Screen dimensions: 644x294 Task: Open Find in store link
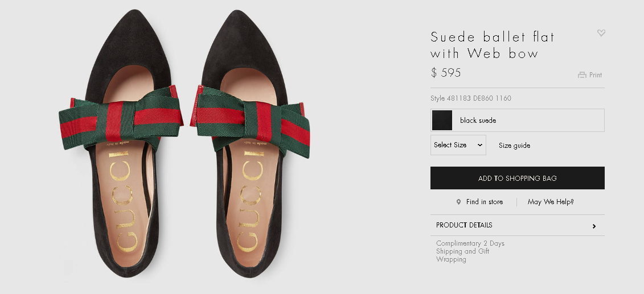(484, 202)
